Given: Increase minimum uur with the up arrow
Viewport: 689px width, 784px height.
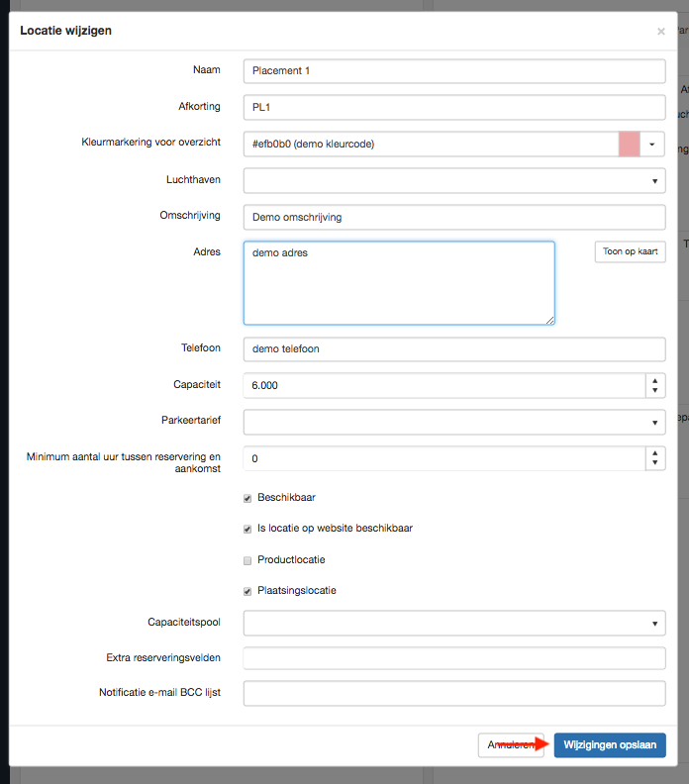Looking at the screenshot, I should pos(655,453).
